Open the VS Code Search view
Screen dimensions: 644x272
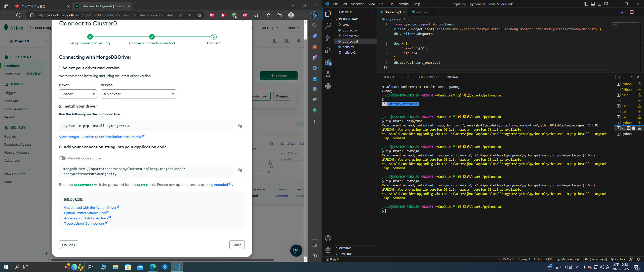(x=328, y=26)
